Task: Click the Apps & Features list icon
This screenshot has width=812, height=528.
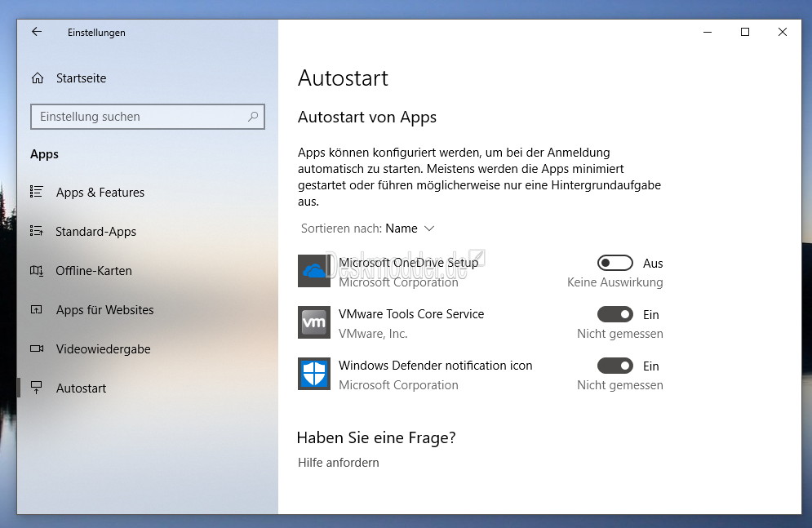Action: [x=36, y=192]
